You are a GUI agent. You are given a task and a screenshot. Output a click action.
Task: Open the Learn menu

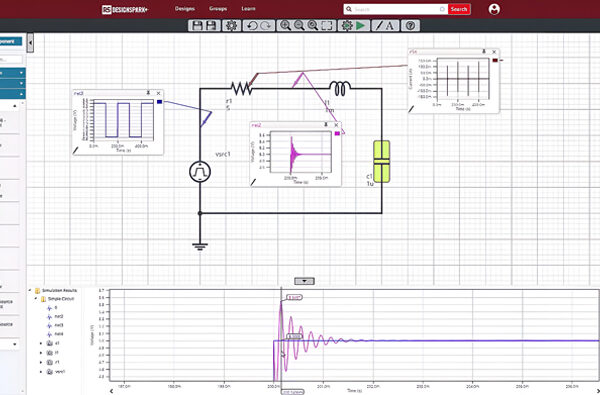click(248, 9)
